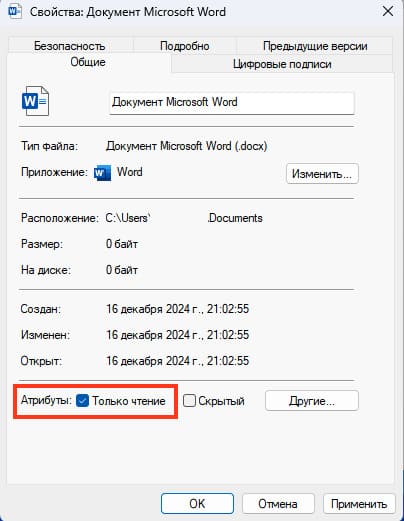This screenshot has width=404, height=521.
Task: Click the file type text Документ Microsoft Word (.docx)
Action: pyautogui.click(x=187, y=146)
